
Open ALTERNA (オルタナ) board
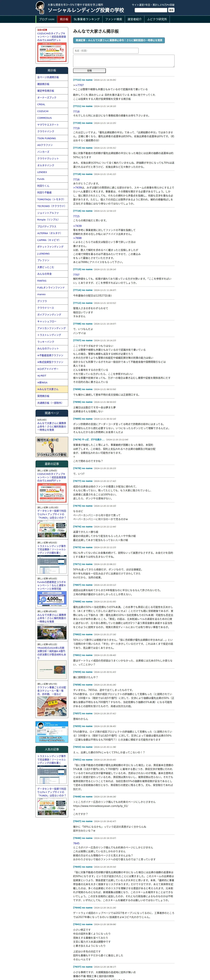coord(52,233)
